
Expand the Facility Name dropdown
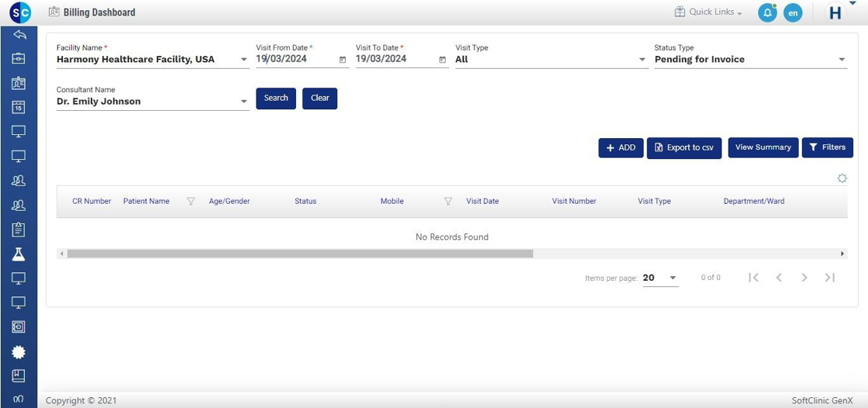[x=244, y=59]
